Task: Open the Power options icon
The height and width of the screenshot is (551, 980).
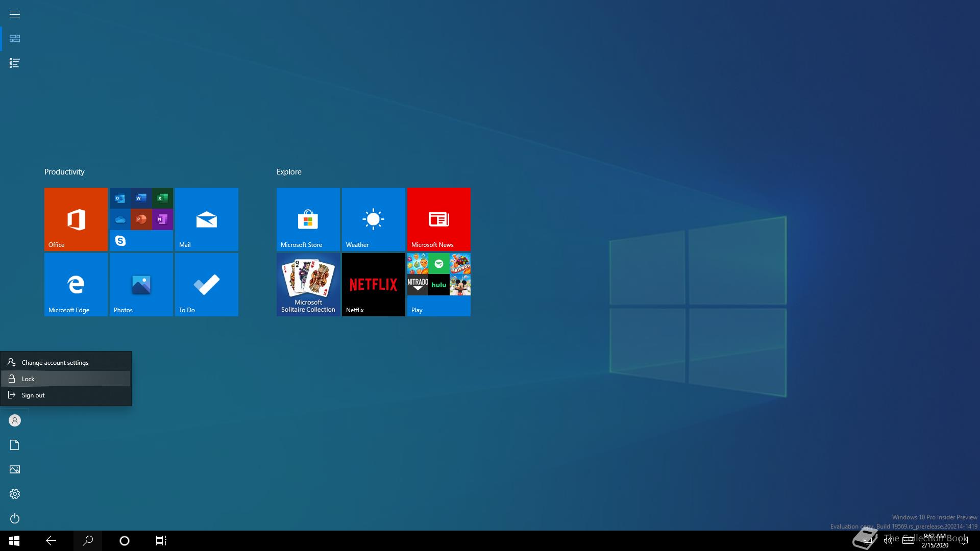Action: point(15,518)
